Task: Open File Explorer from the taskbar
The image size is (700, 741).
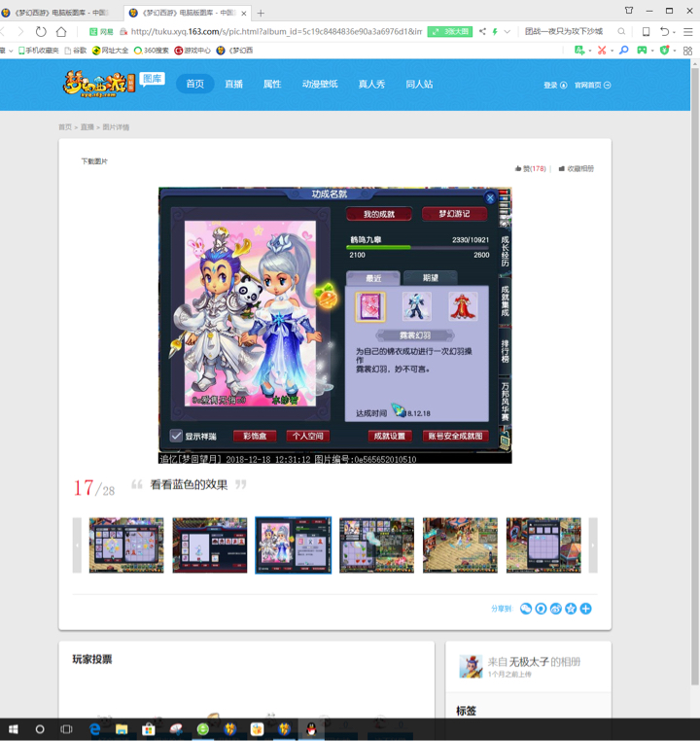Action: coord(122,729)
